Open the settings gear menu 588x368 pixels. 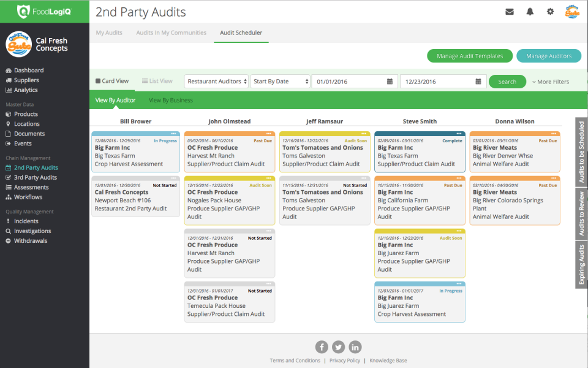tap(549, 11)
